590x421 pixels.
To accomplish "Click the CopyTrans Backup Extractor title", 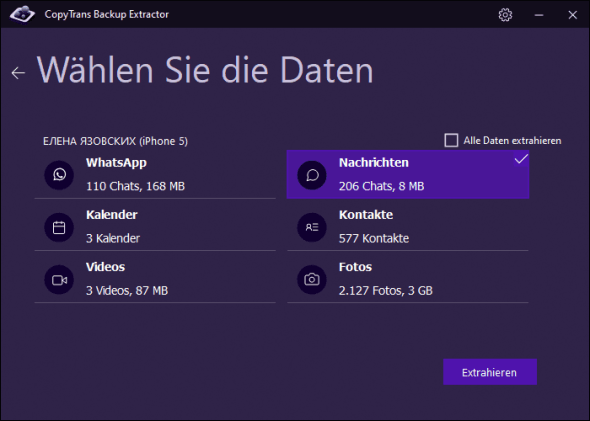I will tap(106, 14).
